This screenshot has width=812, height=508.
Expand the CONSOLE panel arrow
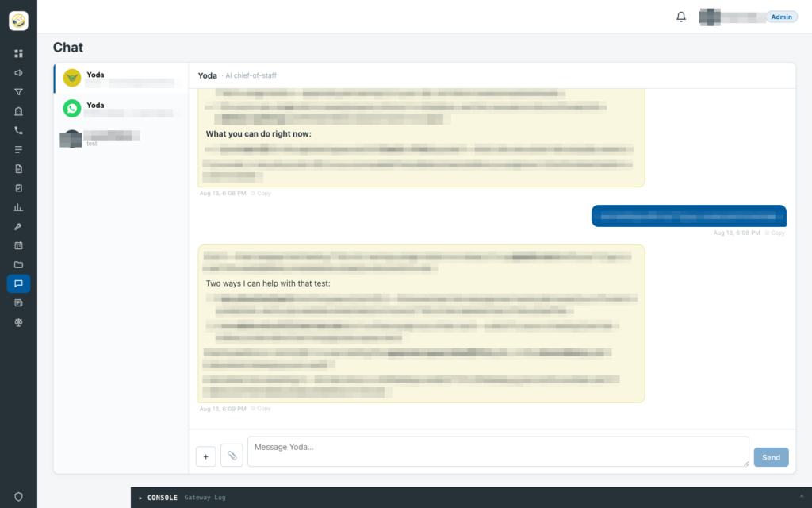coord(140,498)
